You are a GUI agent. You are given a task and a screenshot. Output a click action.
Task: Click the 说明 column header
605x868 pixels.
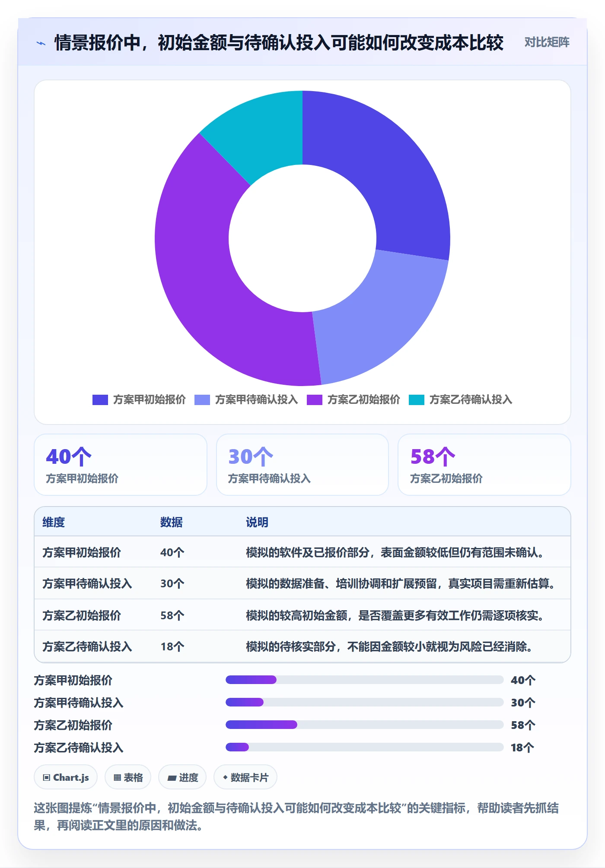[x=257, y=522]
